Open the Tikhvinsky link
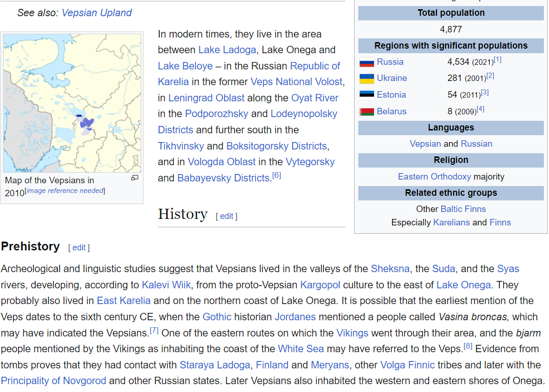549x392 pixels. tap(181, 146)
